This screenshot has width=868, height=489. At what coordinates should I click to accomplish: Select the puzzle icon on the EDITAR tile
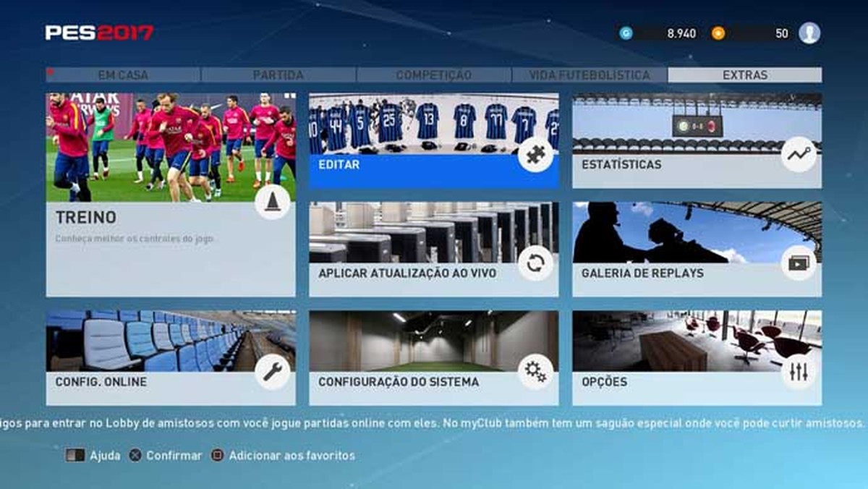pyautogui.click(x=535, y=158)
